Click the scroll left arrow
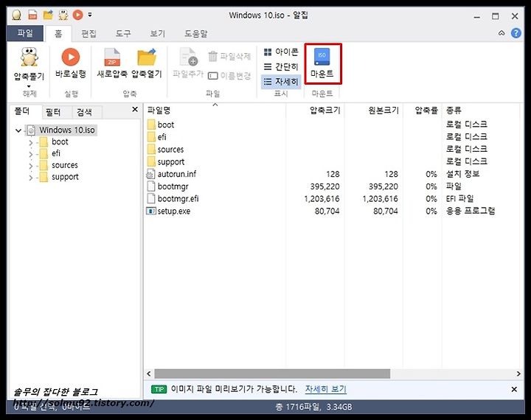Image resolution: width=531 pixels, height=420 pixels. point(149,374)
